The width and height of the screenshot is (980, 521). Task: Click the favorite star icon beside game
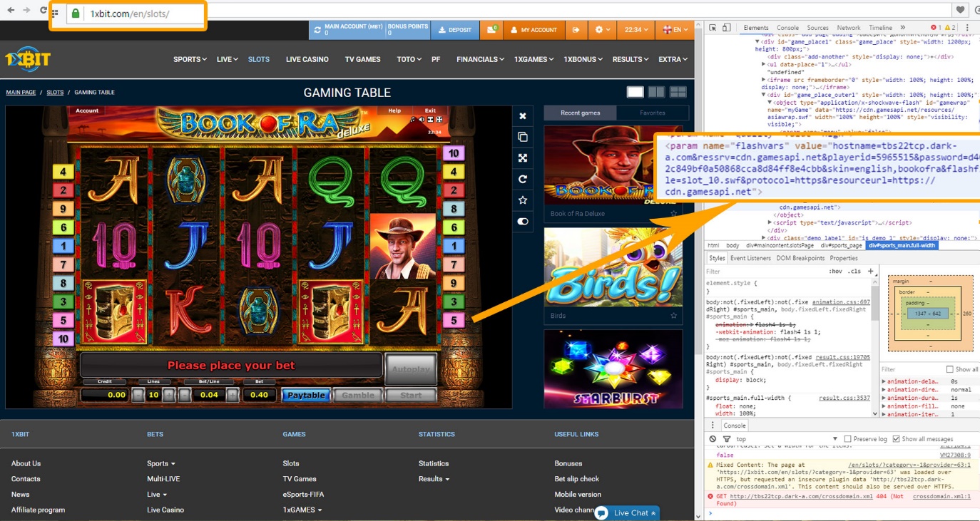coord(522,200)
